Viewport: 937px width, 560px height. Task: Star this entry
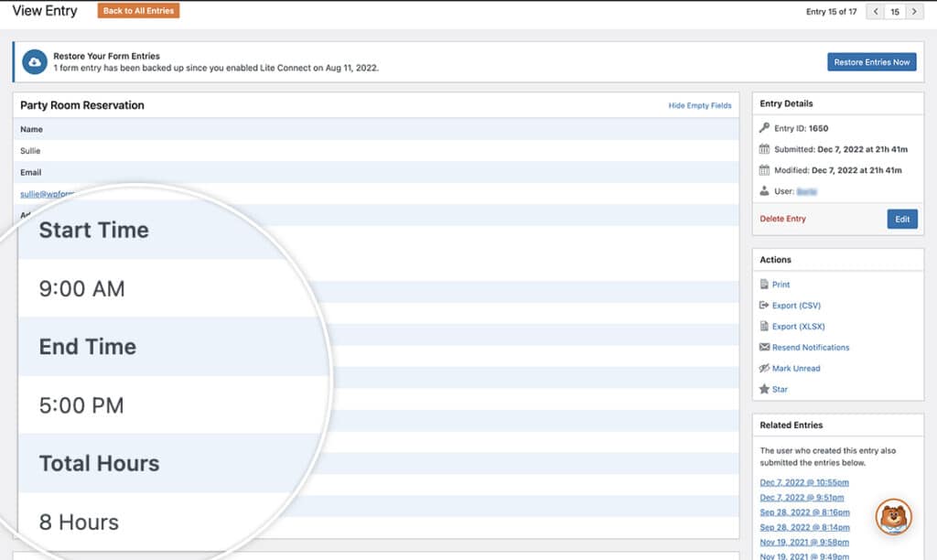pos(780,389)
